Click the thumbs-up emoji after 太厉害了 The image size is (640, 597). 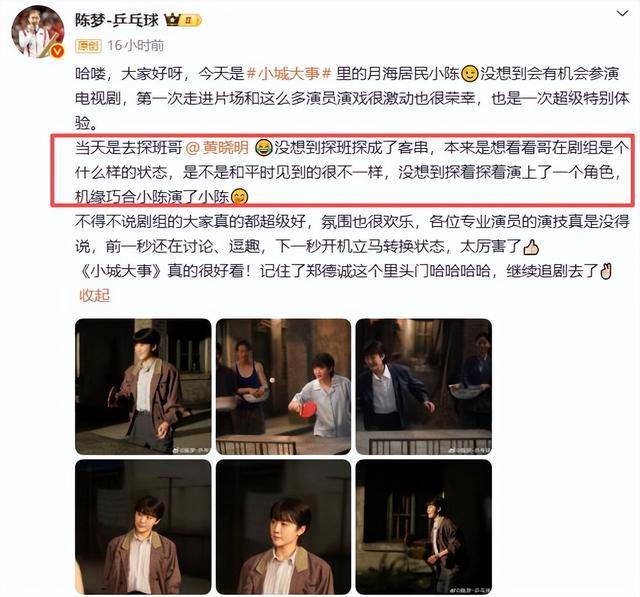click(531, 247)
